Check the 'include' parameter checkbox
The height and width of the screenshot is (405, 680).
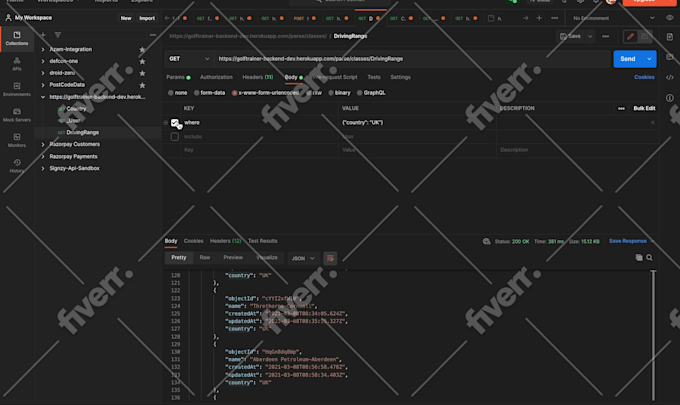tap(175, 137)
